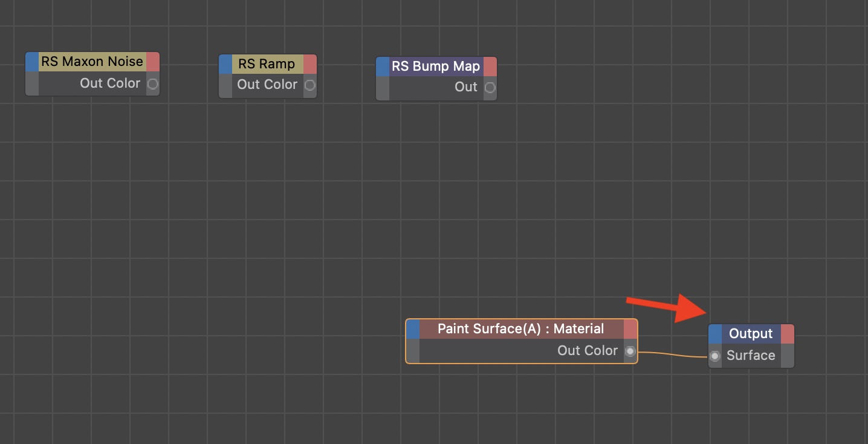Toggle blue input square on RS Bump Map
The image size is (868, 444).
tap(383, 67)
